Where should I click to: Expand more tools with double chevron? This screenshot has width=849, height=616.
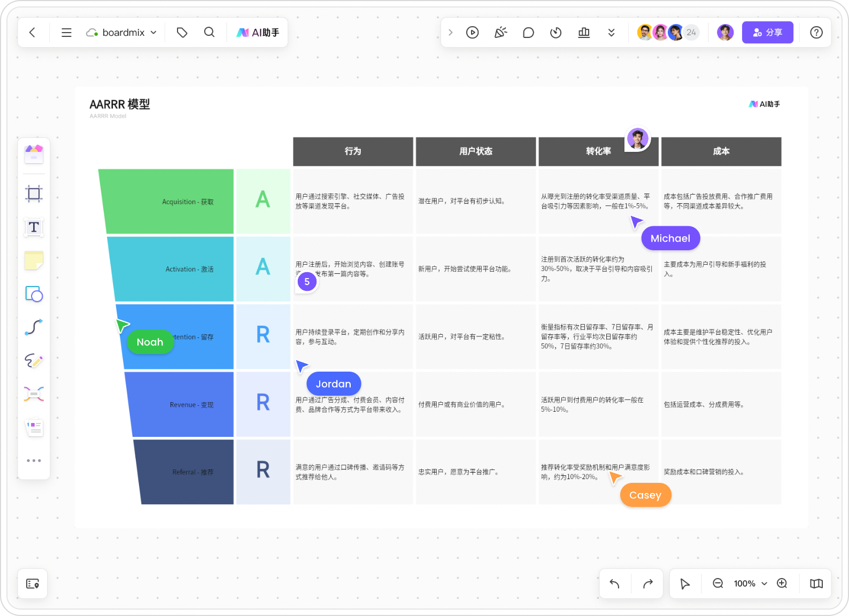click(612, 33)
